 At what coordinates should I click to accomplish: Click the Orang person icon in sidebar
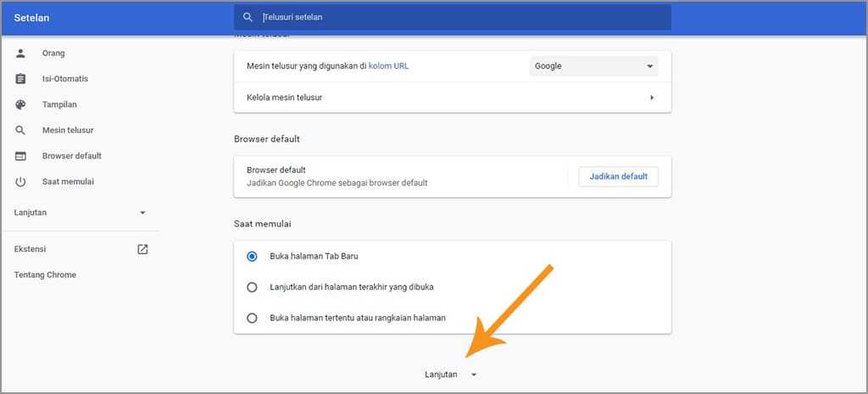pos(21,53)
